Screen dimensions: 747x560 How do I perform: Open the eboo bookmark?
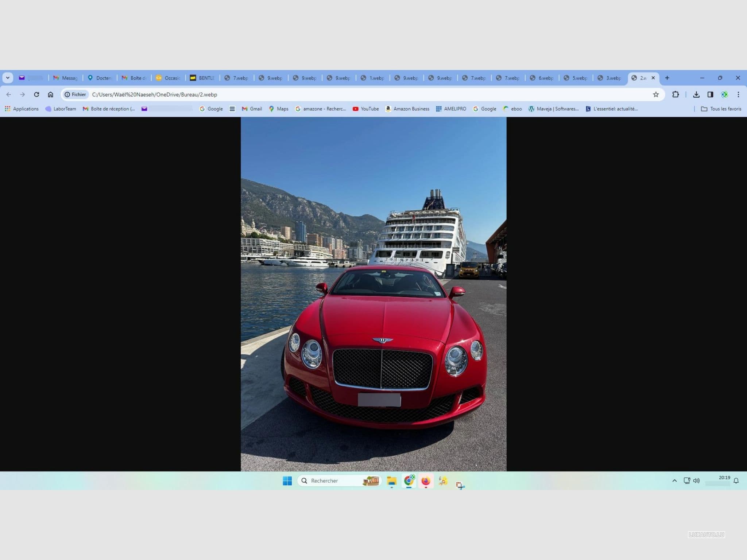click(512, 109)
